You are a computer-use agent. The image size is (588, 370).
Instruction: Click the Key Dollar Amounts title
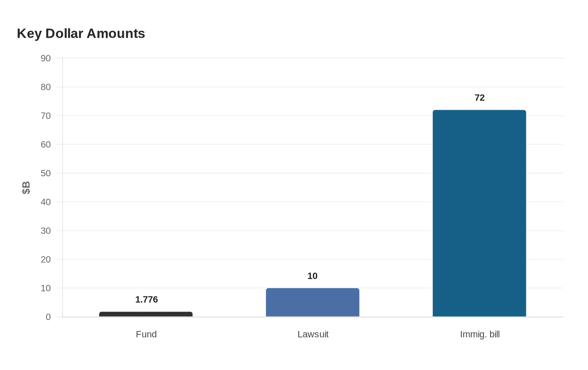[81, 33]
